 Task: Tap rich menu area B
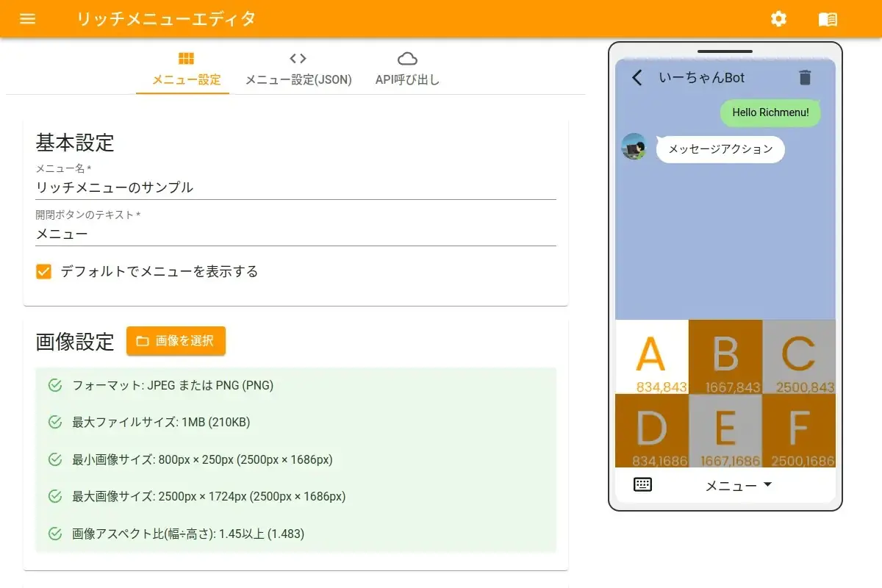point(725,356)
